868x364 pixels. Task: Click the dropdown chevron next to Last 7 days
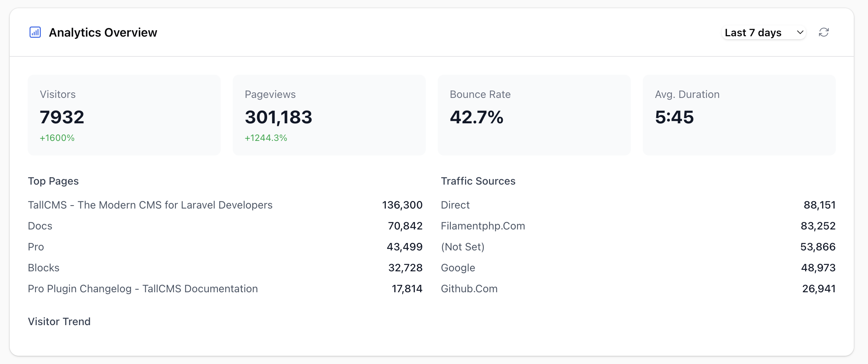point(800,33)
